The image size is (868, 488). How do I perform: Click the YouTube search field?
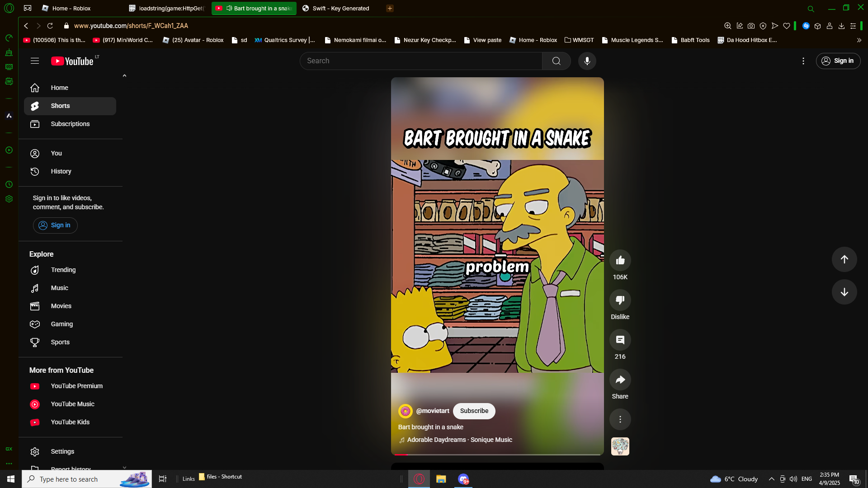[x=421, y=61]
